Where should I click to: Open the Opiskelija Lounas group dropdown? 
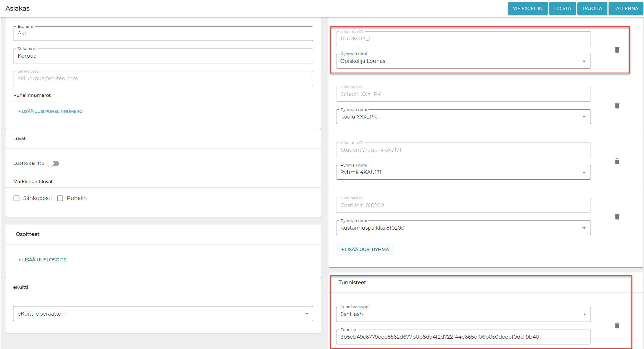click(463, 61)
